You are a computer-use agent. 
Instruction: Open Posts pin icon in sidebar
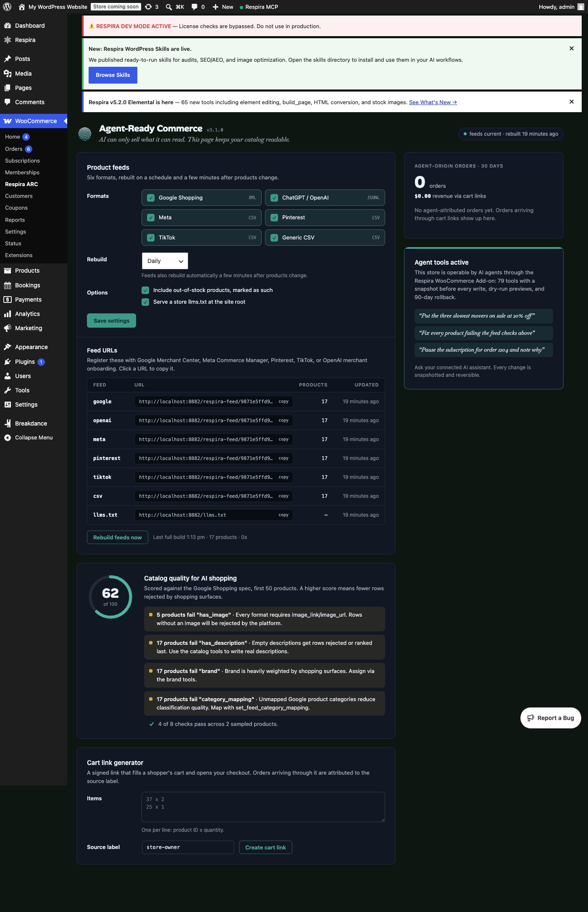[8, 59]
